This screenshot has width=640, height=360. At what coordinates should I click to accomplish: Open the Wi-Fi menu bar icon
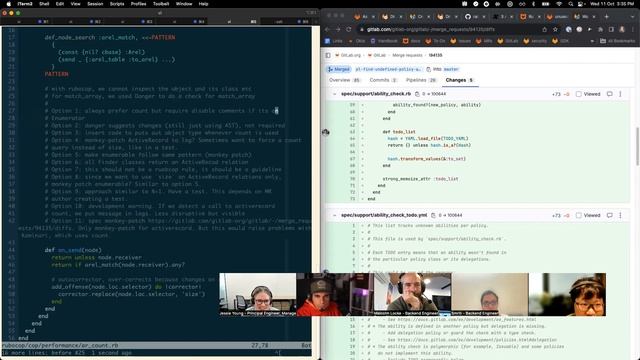[559, 4]
